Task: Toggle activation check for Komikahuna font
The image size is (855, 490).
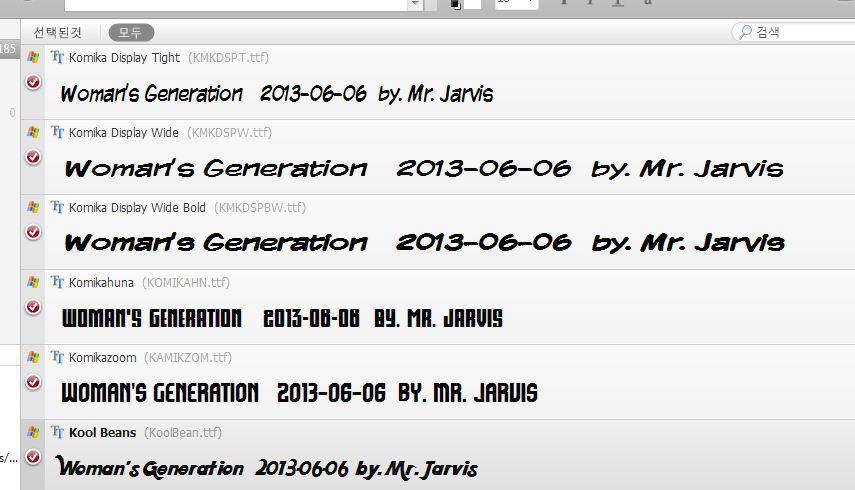Action: 33,307
